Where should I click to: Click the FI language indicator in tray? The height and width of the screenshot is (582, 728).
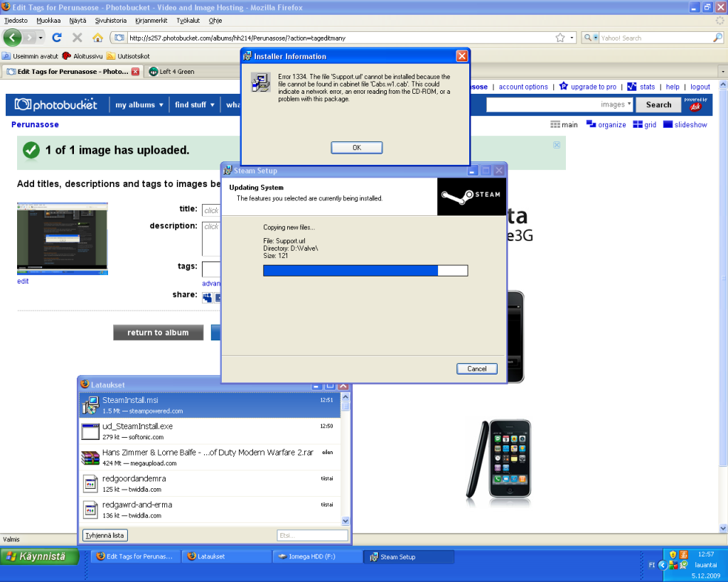coord(652,565)
